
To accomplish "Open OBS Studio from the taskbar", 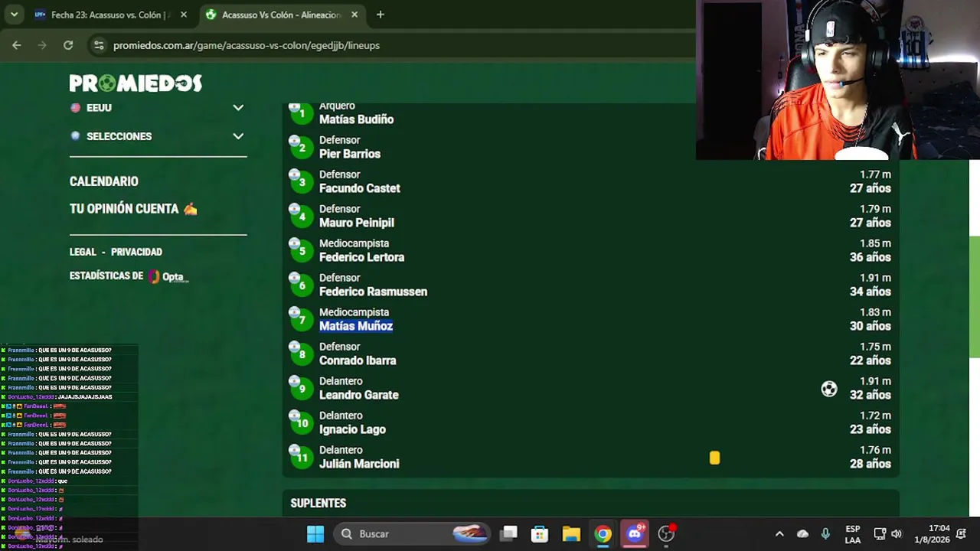I will 666,534.
